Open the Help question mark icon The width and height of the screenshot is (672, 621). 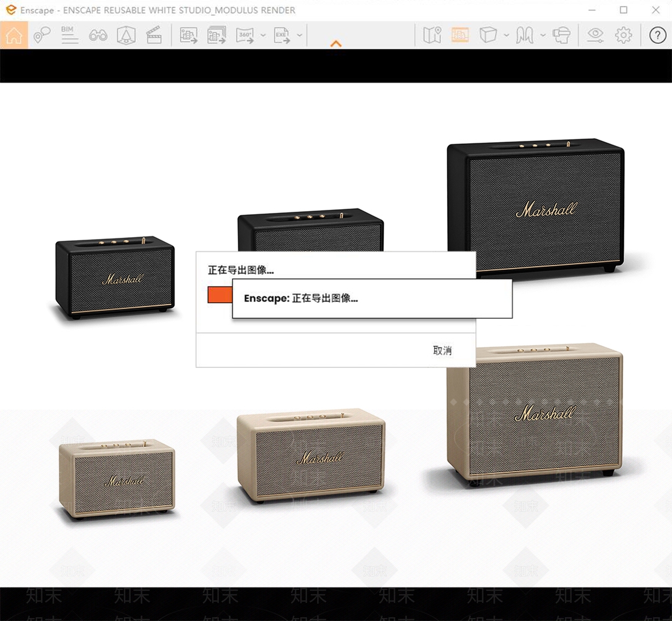[658, 35]
